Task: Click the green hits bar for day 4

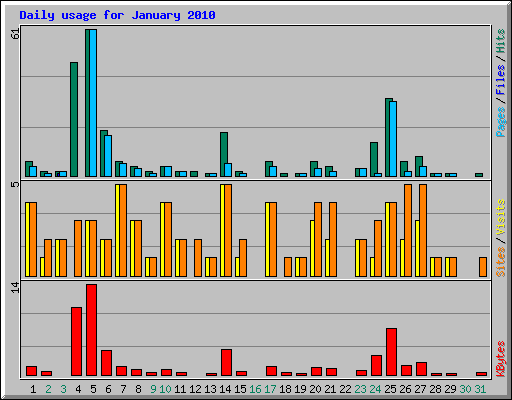Action: pyautogui.click(x=74, y=119)
